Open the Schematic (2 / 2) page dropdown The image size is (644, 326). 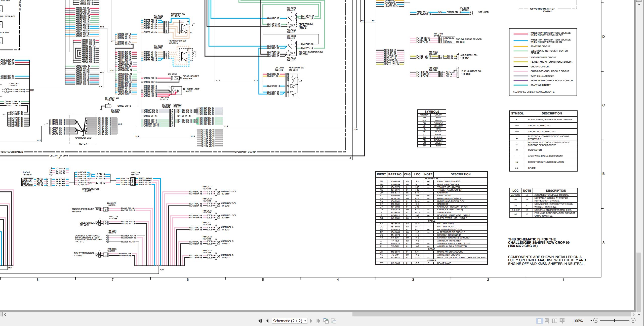pos(290,321)
